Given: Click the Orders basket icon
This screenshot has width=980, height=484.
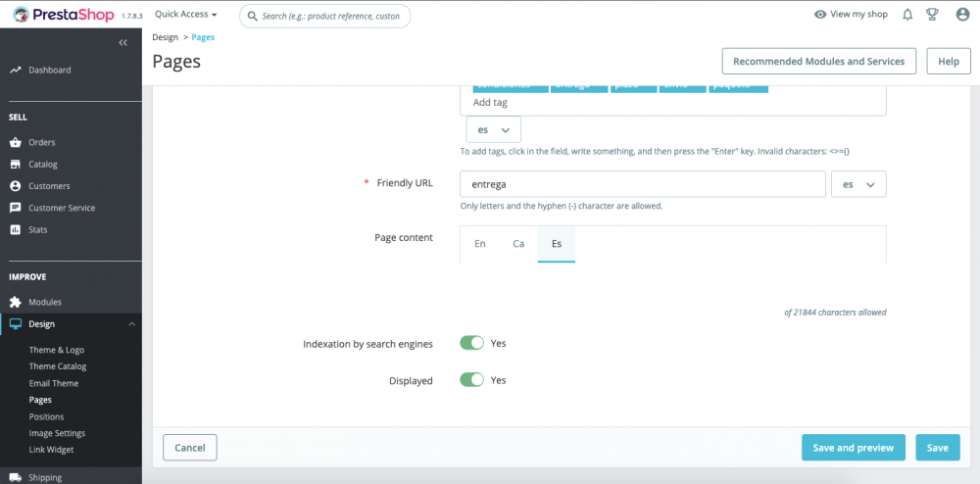Looking at the screenshot, I should (x=16, y=142).
